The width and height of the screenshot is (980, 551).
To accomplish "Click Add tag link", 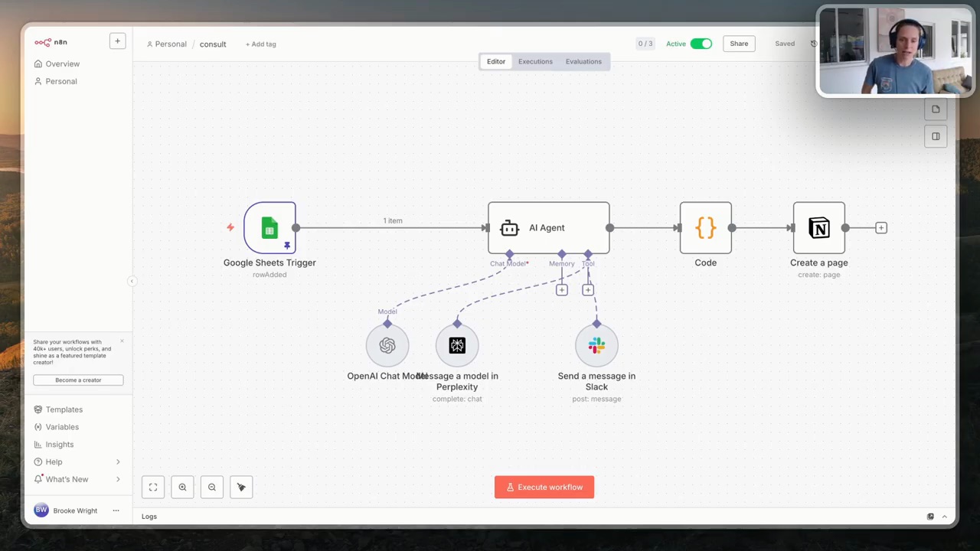I will 260,44.
